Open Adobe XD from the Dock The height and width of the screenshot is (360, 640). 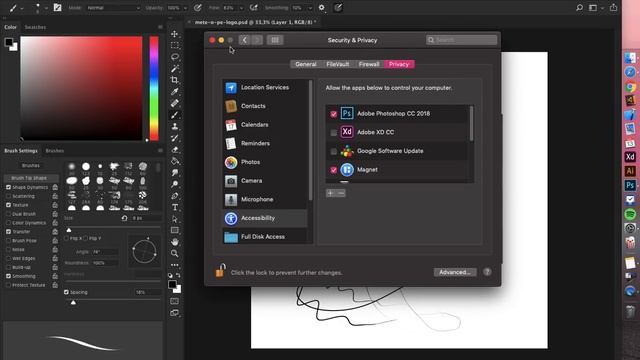[630, 157]
